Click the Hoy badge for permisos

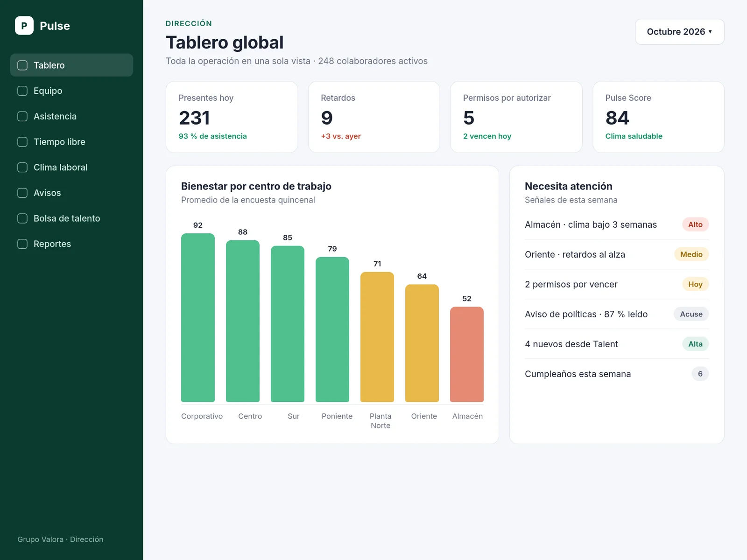coord(695,284)
